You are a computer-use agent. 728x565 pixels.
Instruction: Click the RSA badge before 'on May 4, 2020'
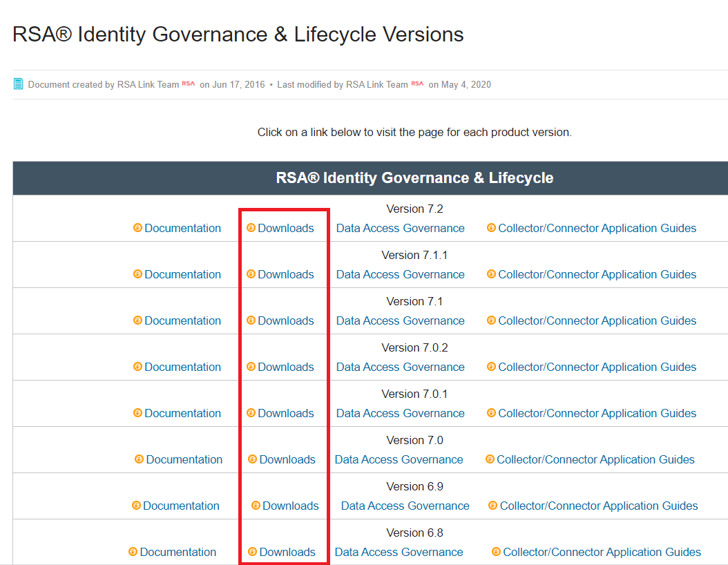[x=417, y=84]
